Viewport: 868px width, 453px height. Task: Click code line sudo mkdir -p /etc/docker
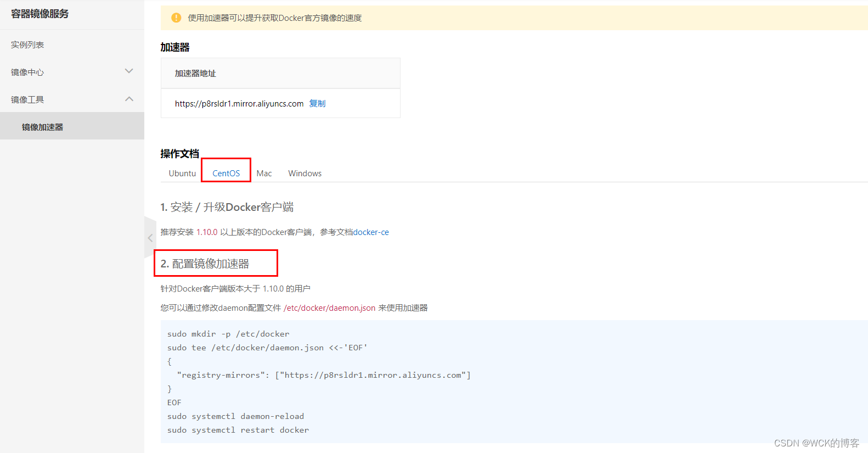click(x=228, y=334)
